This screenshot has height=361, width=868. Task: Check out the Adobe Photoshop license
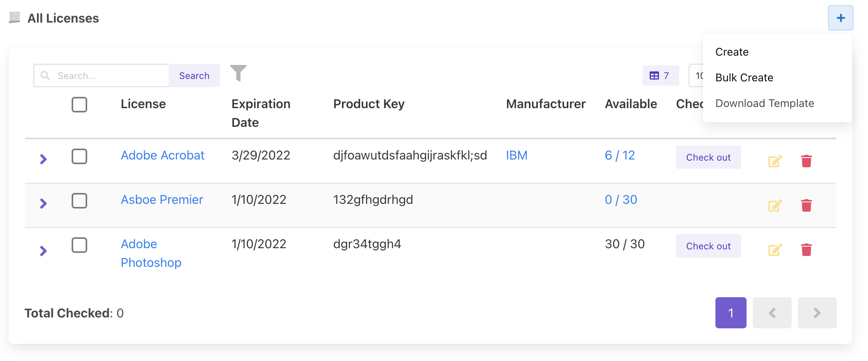[x=708, y=246]
